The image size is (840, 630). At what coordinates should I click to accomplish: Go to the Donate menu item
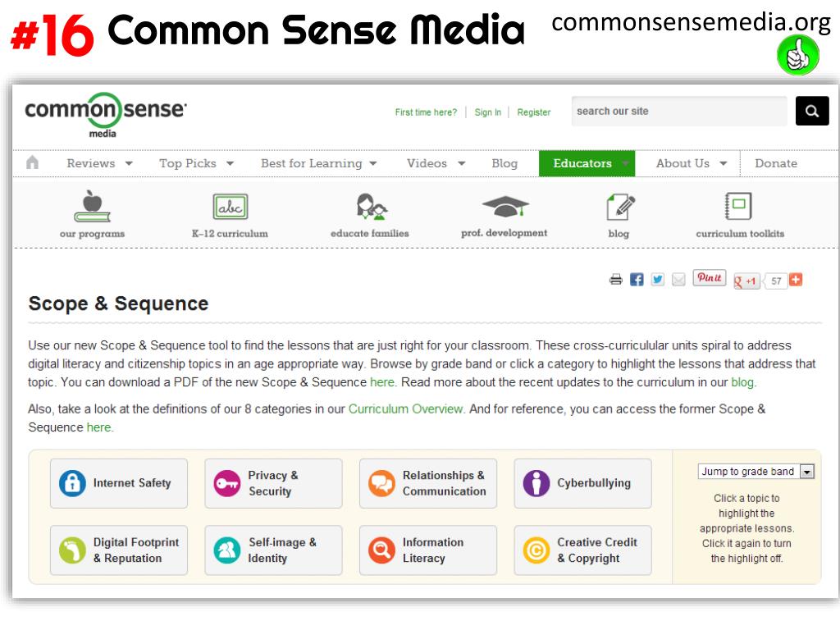(x=776, y=163)
